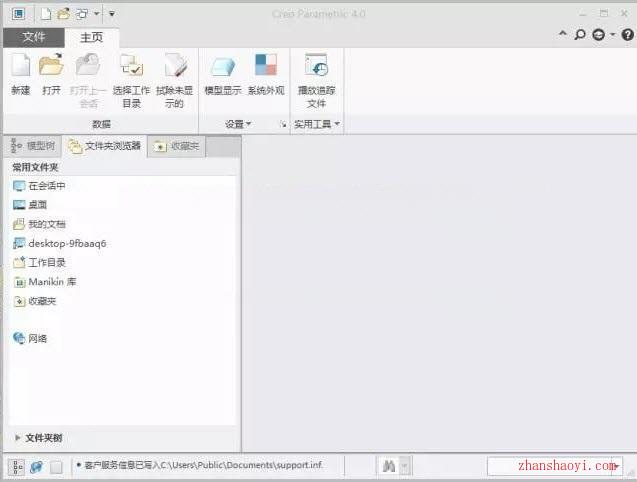Open Help question mark icon

point(627,35)
